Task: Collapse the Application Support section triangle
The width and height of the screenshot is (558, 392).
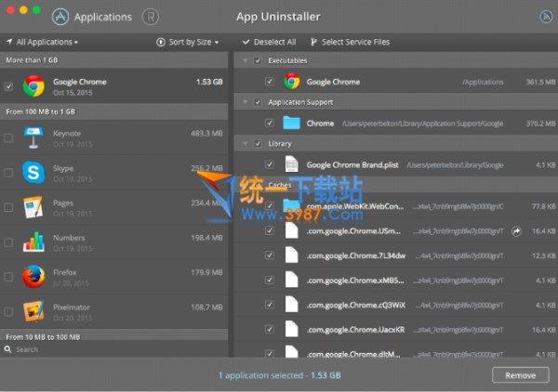Action: [x=245, y=102]
